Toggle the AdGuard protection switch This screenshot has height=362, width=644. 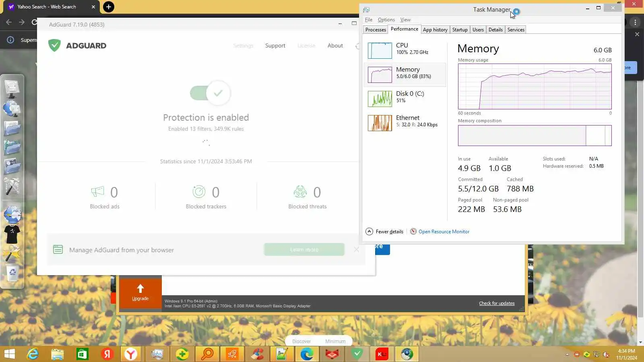(x=210, y=93)
